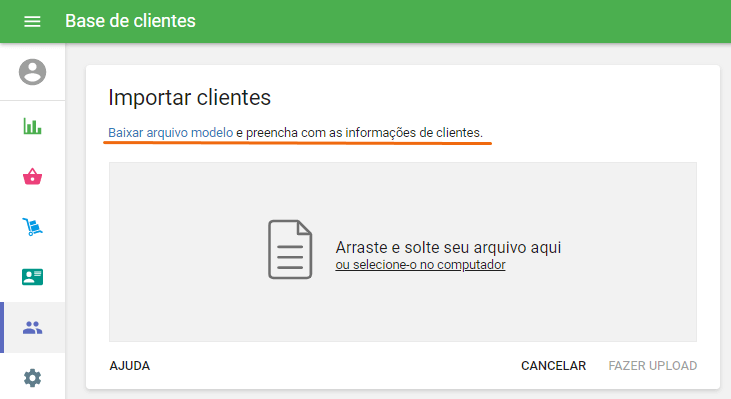731x399 pixels.
Task: Open the teal contact card icon
Action: click(x=32, y=277)
